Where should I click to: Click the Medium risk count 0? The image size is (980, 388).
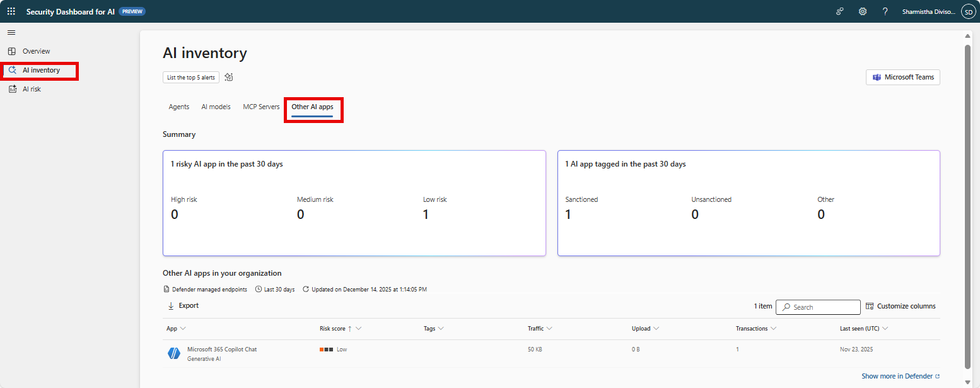coord(301,215)
